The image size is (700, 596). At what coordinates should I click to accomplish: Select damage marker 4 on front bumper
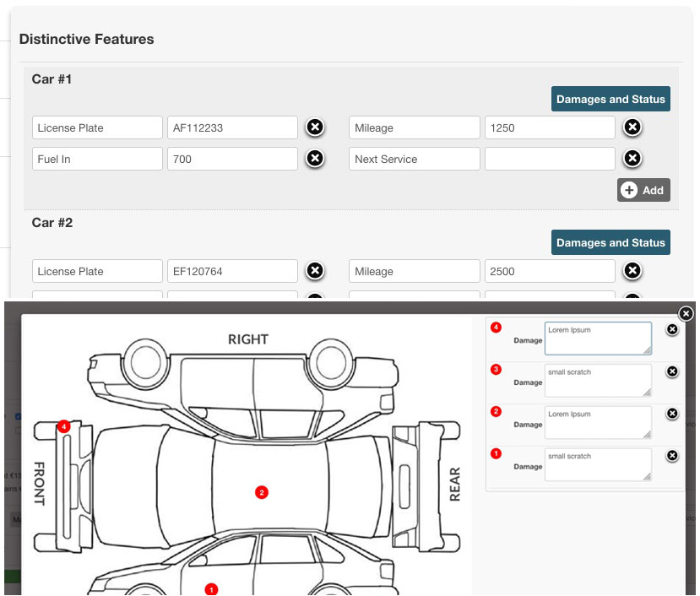63,427
